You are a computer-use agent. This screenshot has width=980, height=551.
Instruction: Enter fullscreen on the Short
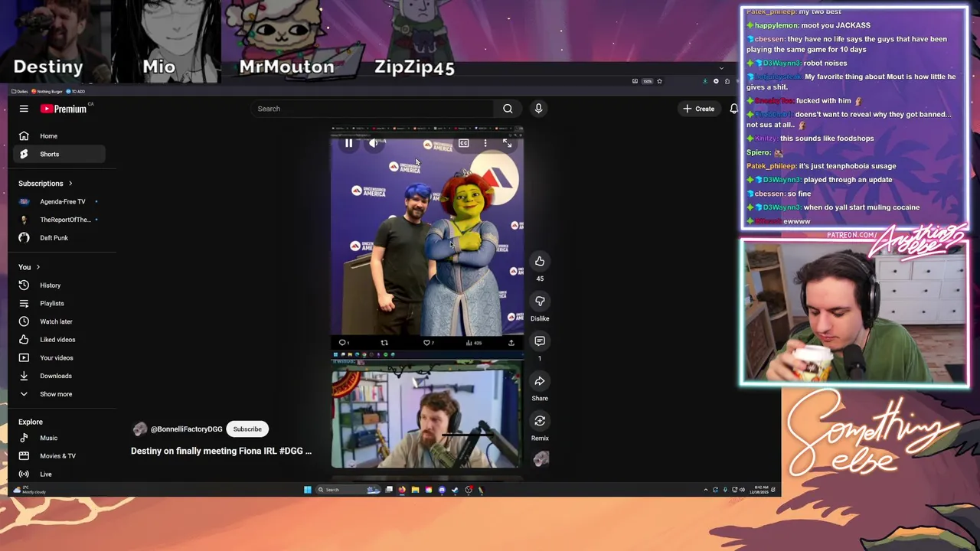[x=507, y=143]
